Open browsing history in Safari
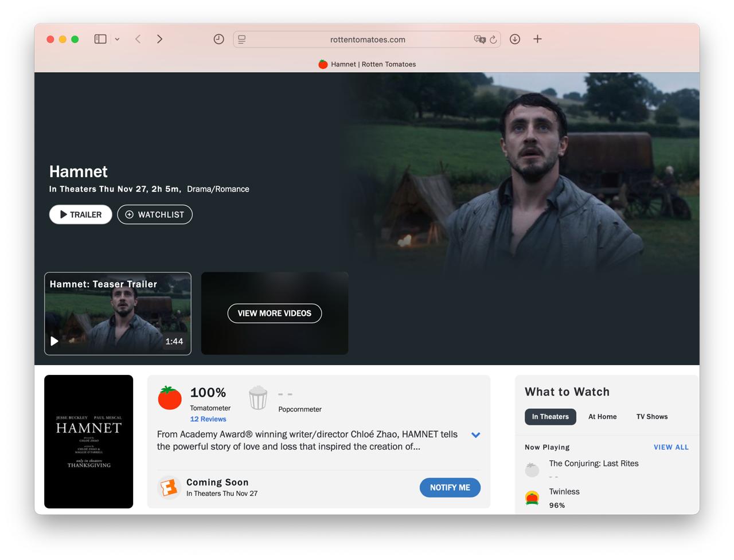 tap(218, 39)
